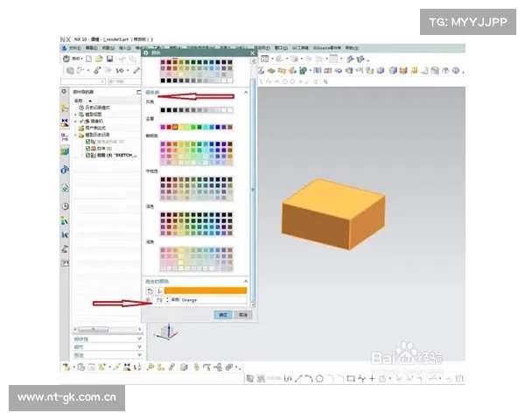Collapse the palette section with the chevron arrow
The image size is (525, 420).
tap(246, 92)
